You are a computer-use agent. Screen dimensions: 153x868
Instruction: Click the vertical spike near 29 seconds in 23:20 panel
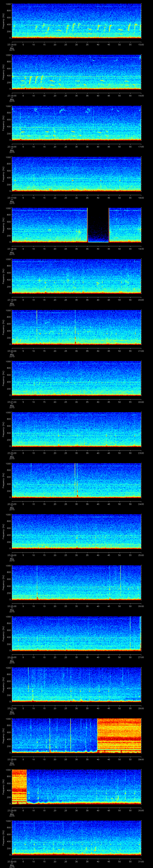(75, 327)
